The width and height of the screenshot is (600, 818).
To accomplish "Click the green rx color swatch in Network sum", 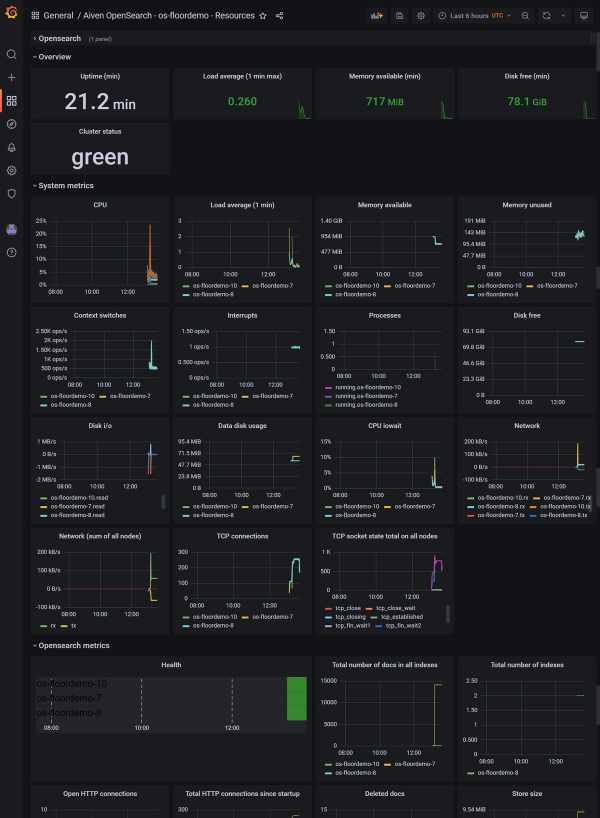I will click(x=43, y=626).
